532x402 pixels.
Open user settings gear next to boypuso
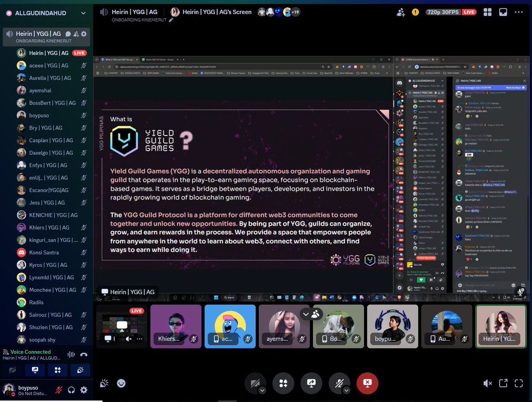[x=84, y=390]
